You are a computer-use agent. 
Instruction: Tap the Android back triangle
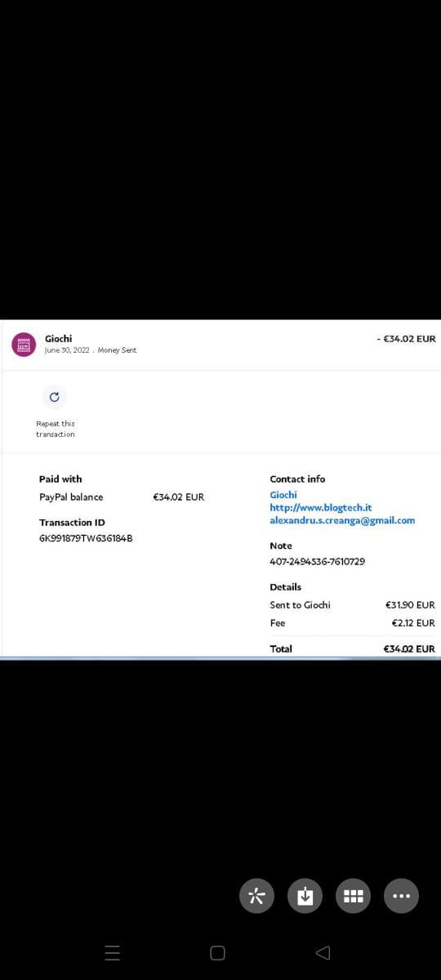[x=323, y=952]
